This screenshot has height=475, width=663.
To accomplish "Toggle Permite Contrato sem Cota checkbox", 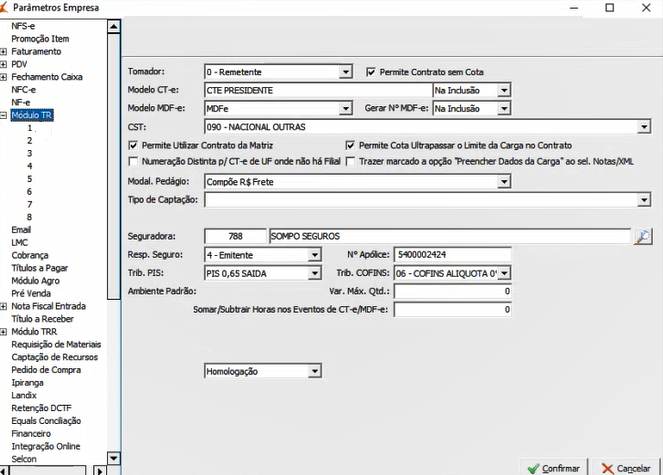I will click(371, 72).
